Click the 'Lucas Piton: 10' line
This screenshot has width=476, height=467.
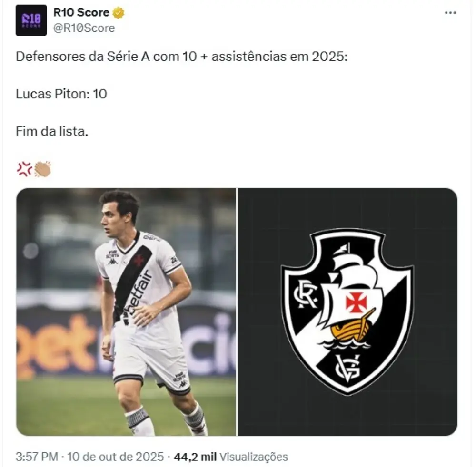tap(61, 94)
